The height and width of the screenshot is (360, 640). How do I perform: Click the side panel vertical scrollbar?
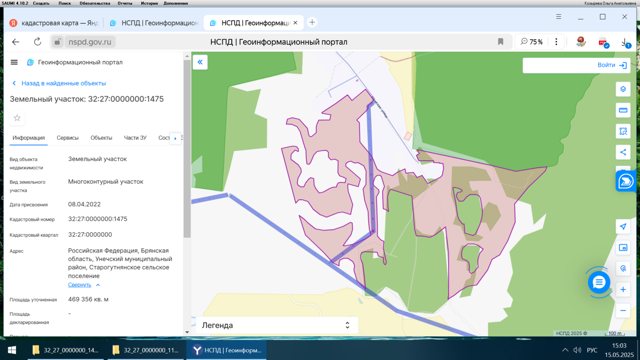click(x=187, y=149)
